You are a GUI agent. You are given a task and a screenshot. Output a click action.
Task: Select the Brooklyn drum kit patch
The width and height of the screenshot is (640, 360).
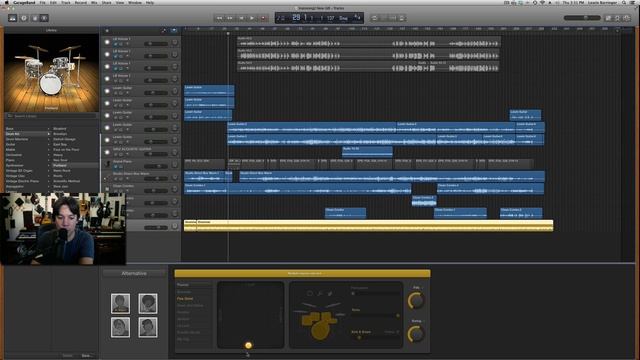click(x=60, y=134)
